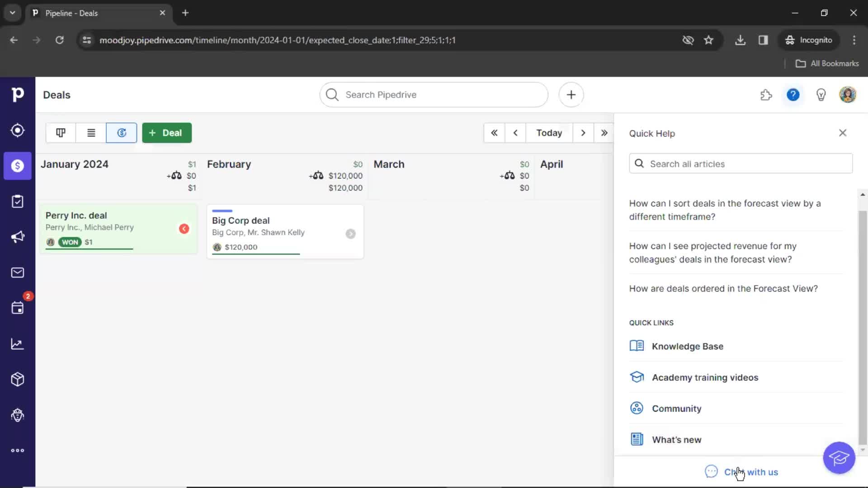
Task: Click the Activities calendar icon in sidebar
Action: click(x=17, y=308)
